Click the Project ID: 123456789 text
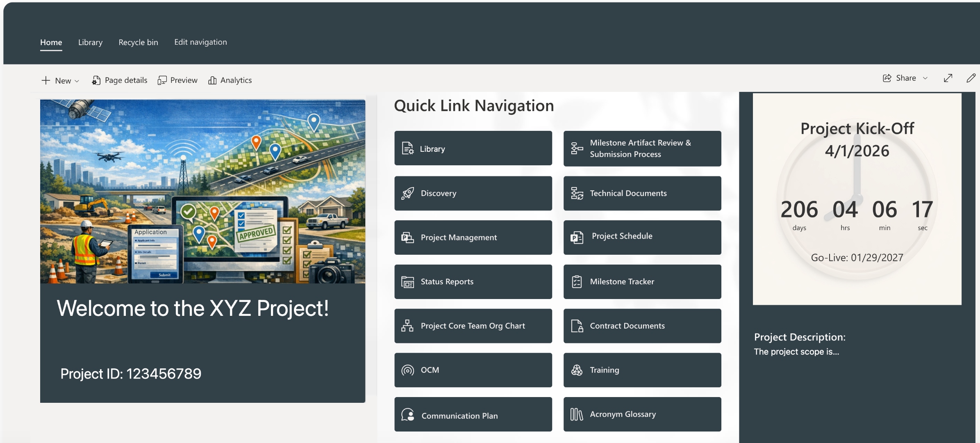Screen dimensions: 980x443 [131, 374]
